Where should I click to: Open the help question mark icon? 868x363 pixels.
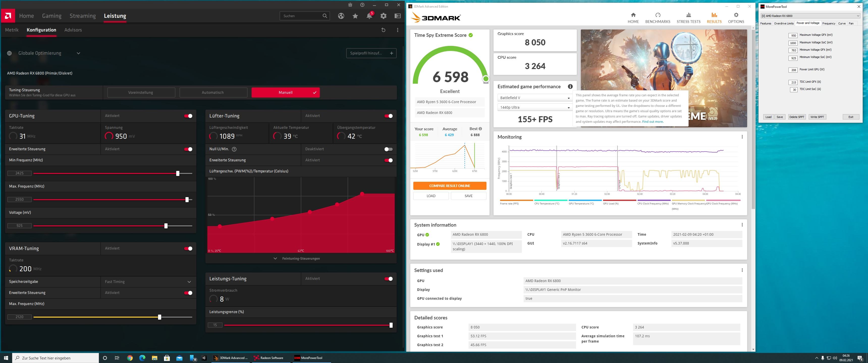pos(362,5)
